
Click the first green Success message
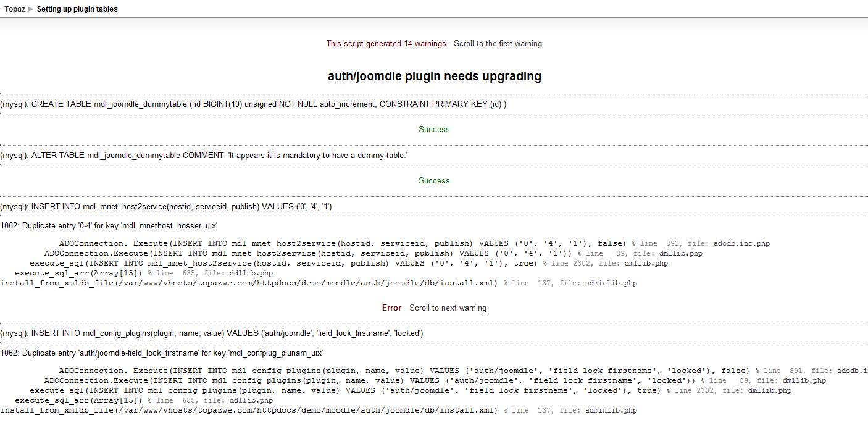[434, 130]
